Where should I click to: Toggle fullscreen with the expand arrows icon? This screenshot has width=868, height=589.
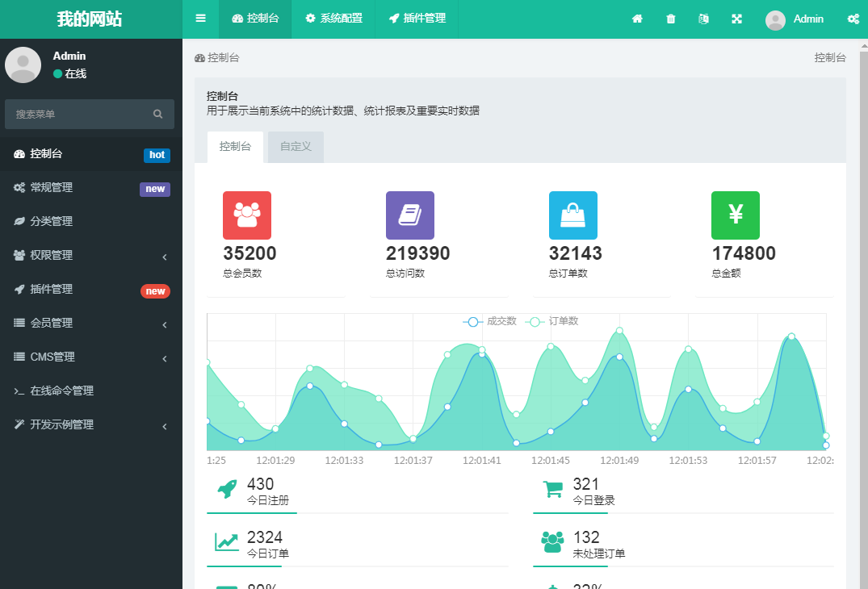click(736, 19)
